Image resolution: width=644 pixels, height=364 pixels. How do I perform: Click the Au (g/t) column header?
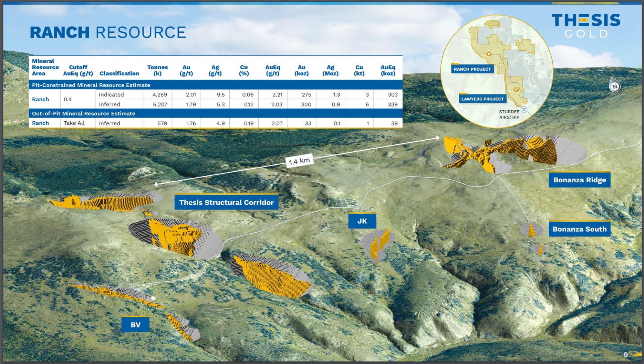coord(186,70)
